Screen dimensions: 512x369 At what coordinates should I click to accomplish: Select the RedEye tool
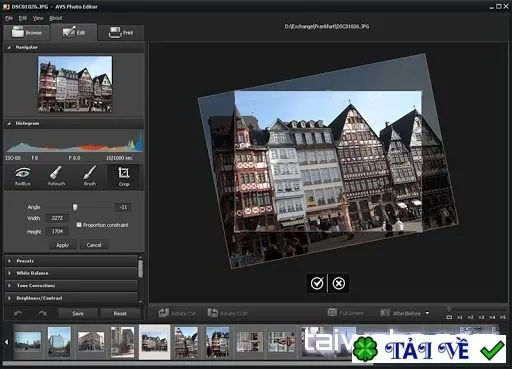coord(22,176)
